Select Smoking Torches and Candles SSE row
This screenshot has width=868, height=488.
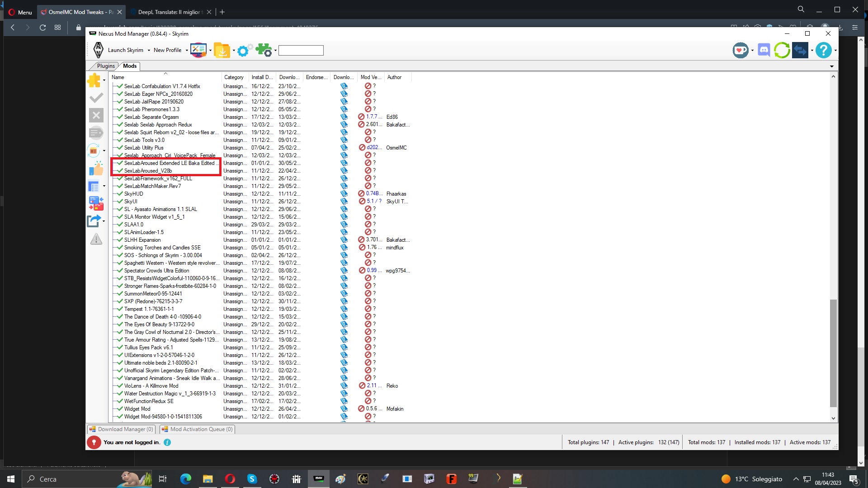pos(260,248)
